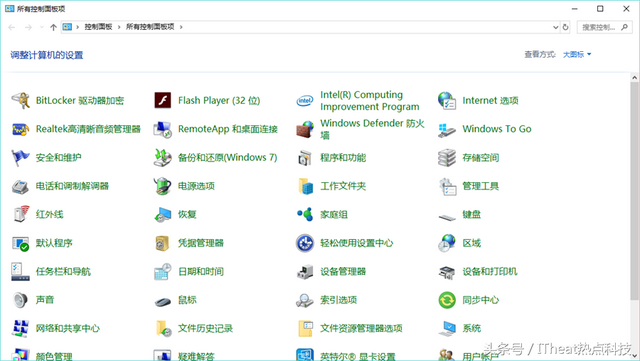Open 设备管理器 icon
The width and height of the screenshot is (640, 361).
(304, 272)
